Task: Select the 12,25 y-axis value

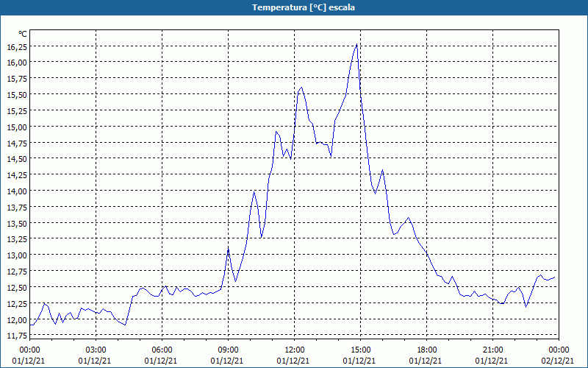Action: tap(17, 303)
